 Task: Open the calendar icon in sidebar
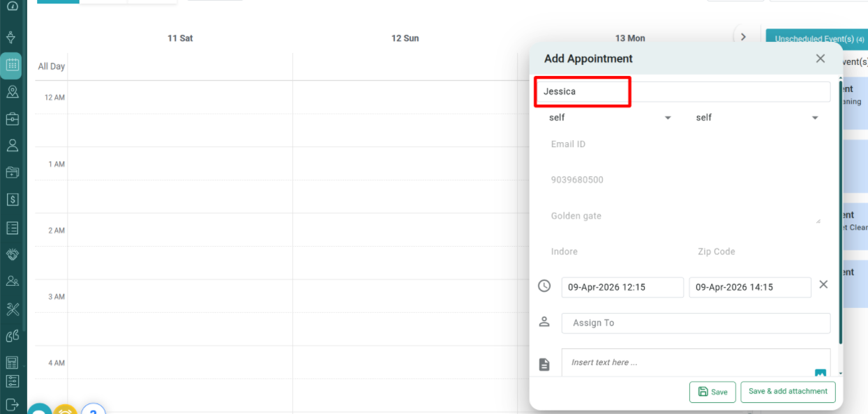12,65
